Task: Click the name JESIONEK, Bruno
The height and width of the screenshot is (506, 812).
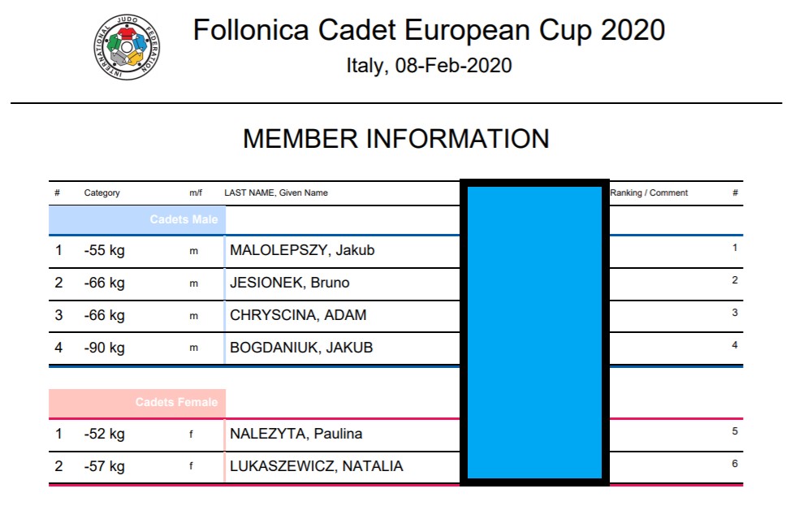Action: [x=290, y=283]
